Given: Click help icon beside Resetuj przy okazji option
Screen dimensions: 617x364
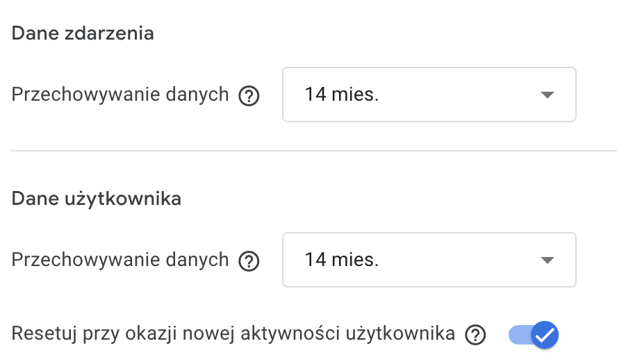Looking at the screenshot, I should click(x=475, y=335).
